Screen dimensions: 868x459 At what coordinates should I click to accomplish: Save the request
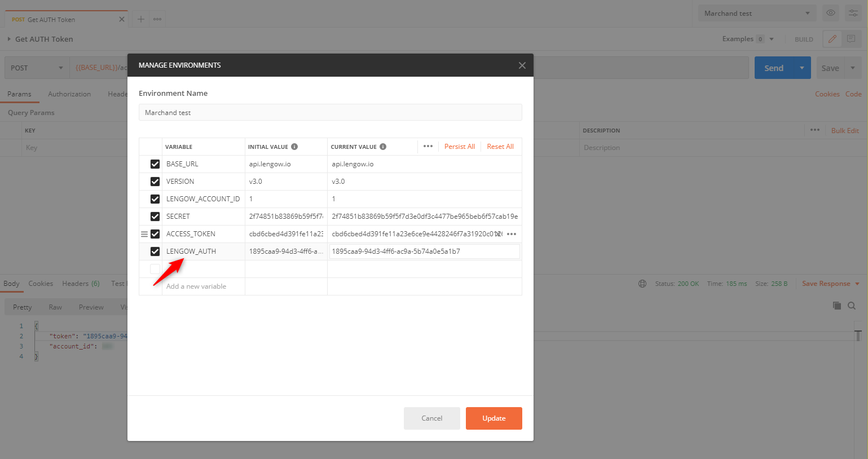(x=830, y=68)
